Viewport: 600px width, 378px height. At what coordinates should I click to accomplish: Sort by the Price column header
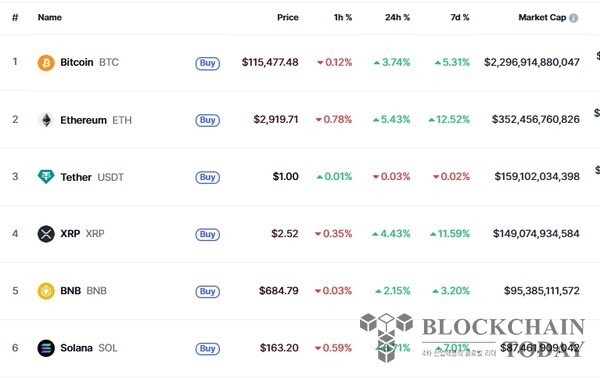pyautogui.click(x=288, y=17)
